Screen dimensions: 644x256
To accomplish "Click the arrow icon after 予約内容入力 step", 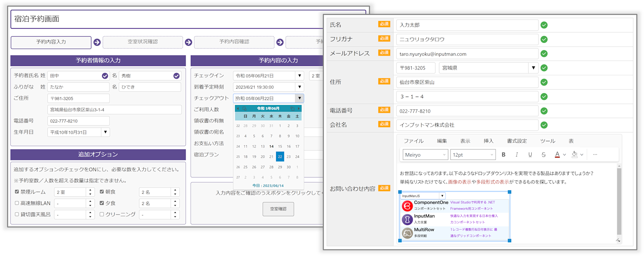I will pos(97,42).
